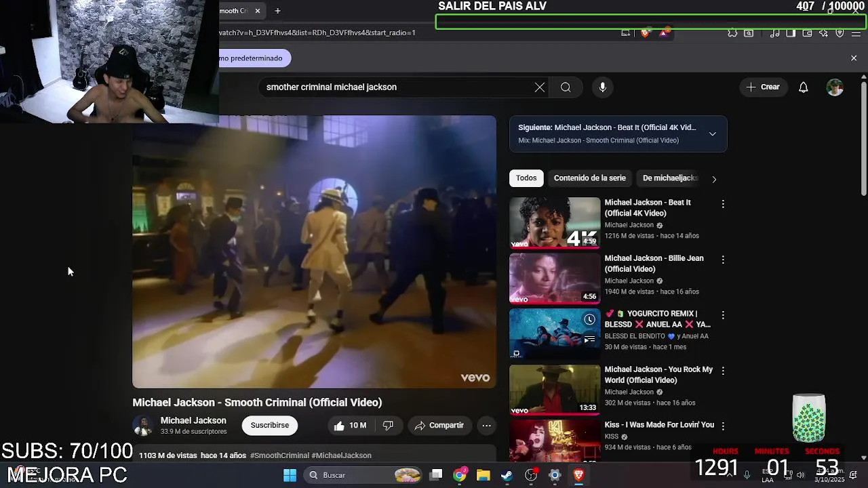Open Leo AI sparkle icon

click(823, 33)
